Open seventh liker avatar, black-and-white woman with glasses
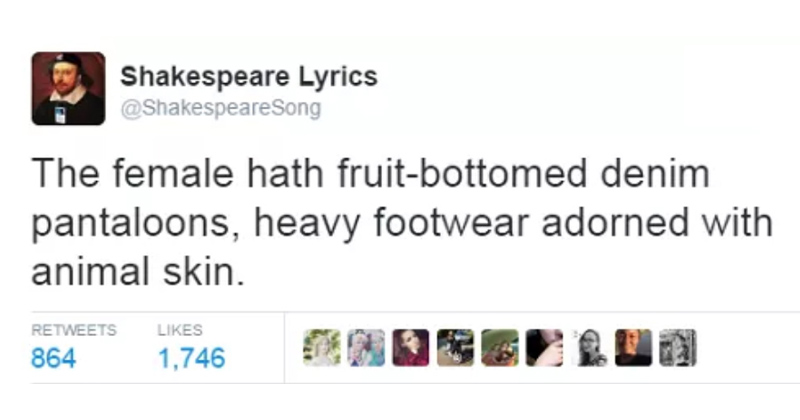800x420 pixels. tap(591, 347)
